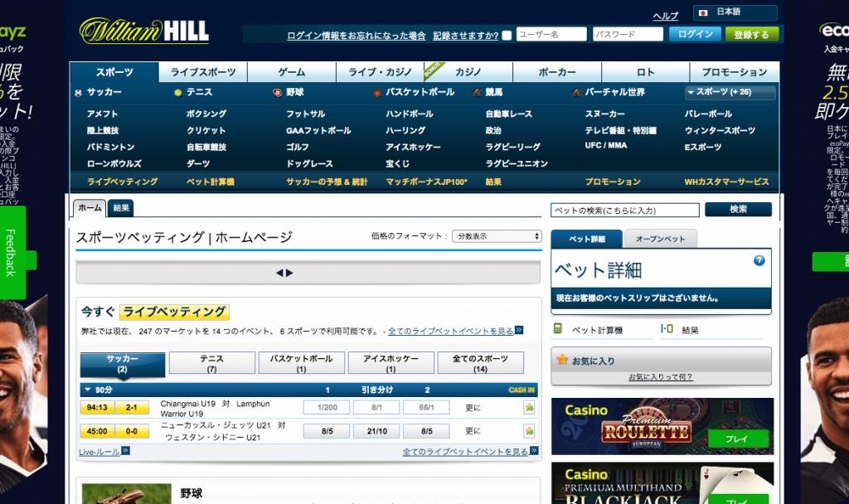This screenshot has width=849, height=504.
Task: Open the 日本語 language selector
Action: click(x=735, y=12)
